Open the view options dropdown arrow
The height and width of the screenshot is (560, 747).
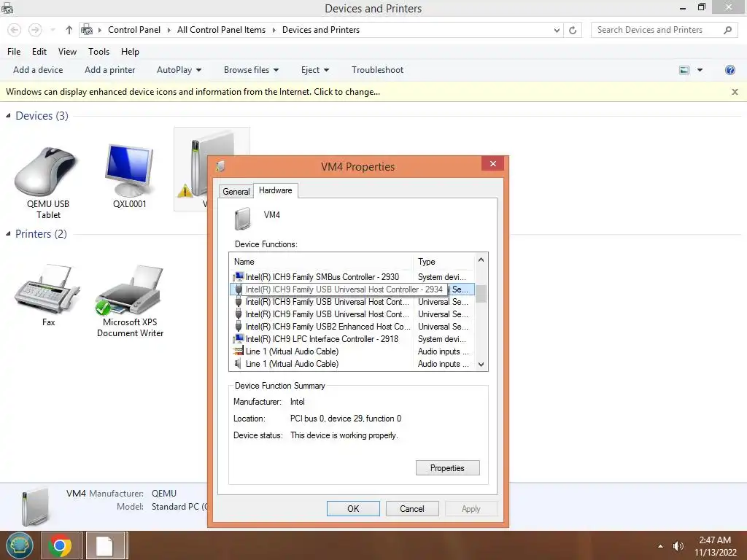click(700, 70)
